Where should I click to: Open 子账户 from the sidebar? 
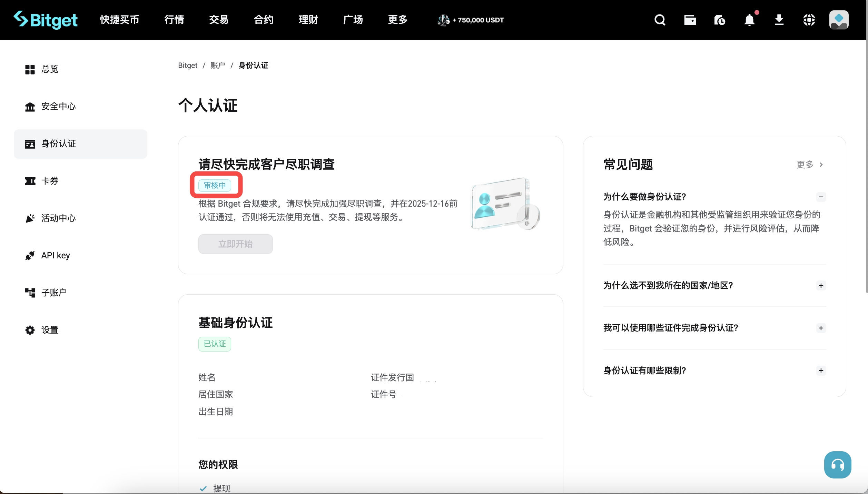pyautogui.click(x=54, y=292)
